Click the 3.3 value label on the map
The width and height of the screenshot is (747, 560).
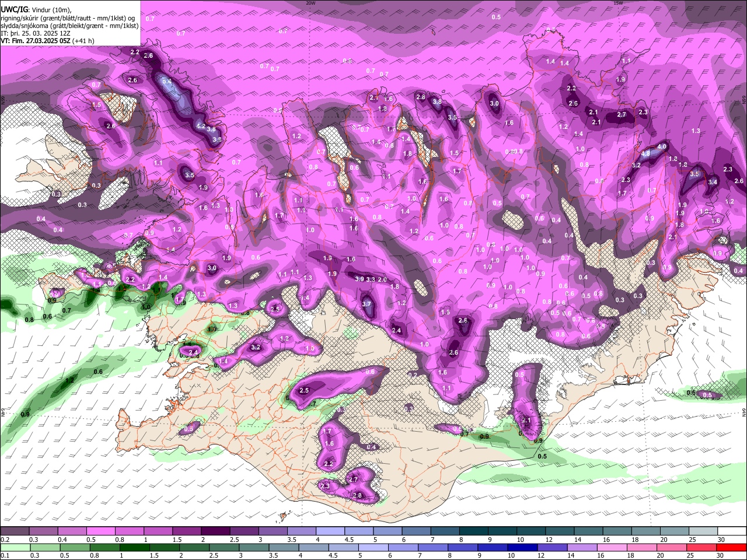pyautogui.click(x=371, y=279)
